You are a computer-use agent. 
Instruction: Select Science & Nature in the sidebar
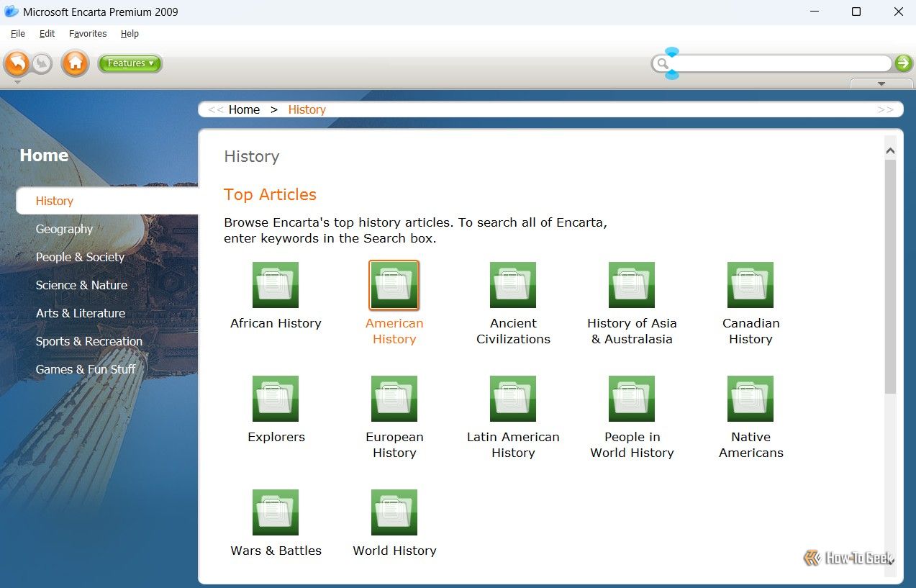[81, 285]
